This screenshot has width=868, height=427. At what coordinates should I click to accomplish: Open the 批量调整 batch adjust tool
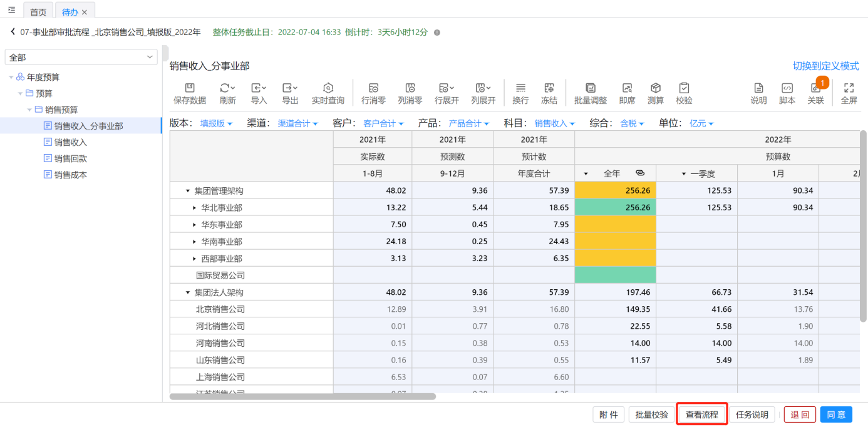click(590, 88)
